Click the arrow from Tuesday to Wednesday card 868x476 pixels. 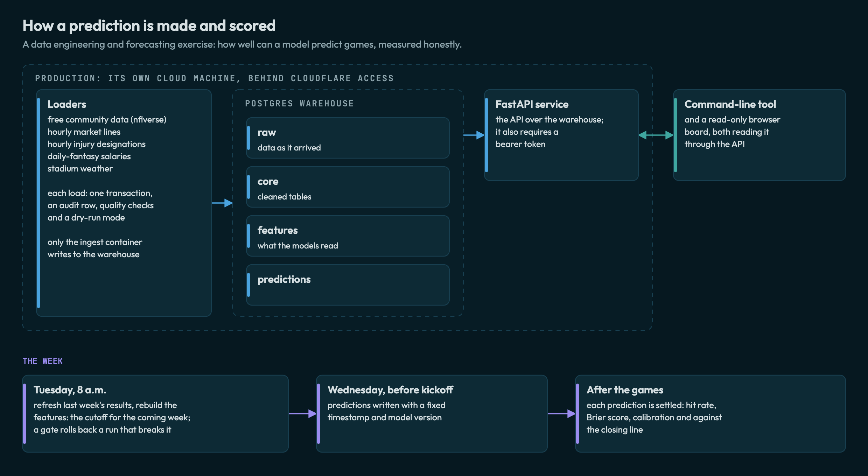point(302,414)
